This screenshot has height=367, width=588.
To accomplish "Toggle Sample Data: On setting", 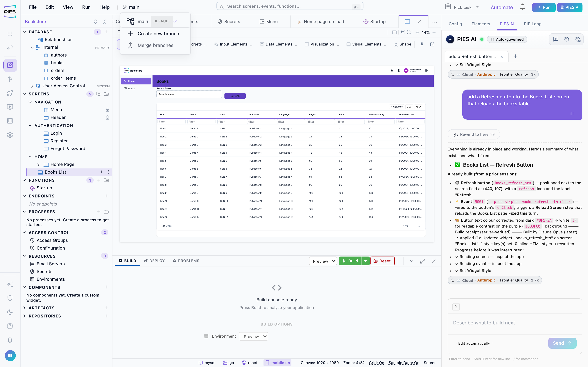I will (404, 363).
